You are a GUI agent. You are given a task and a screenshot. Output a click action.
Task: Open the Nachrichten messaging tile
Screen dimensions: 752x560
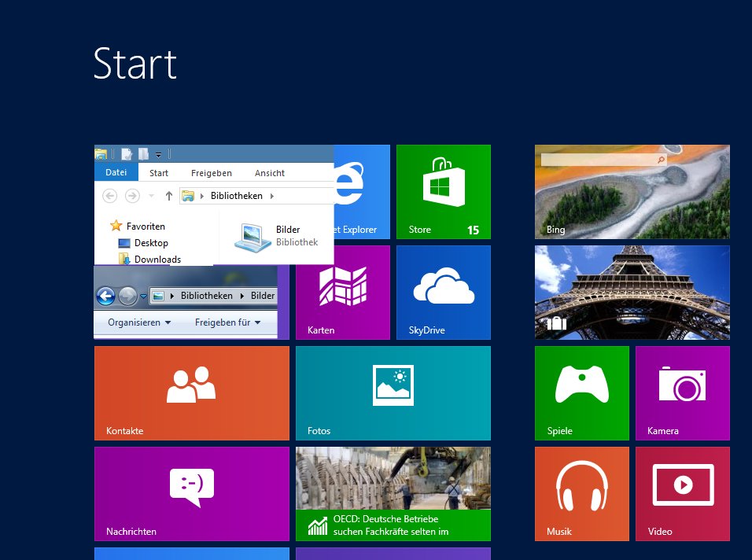pyautogui.click(x=192, y=494)
